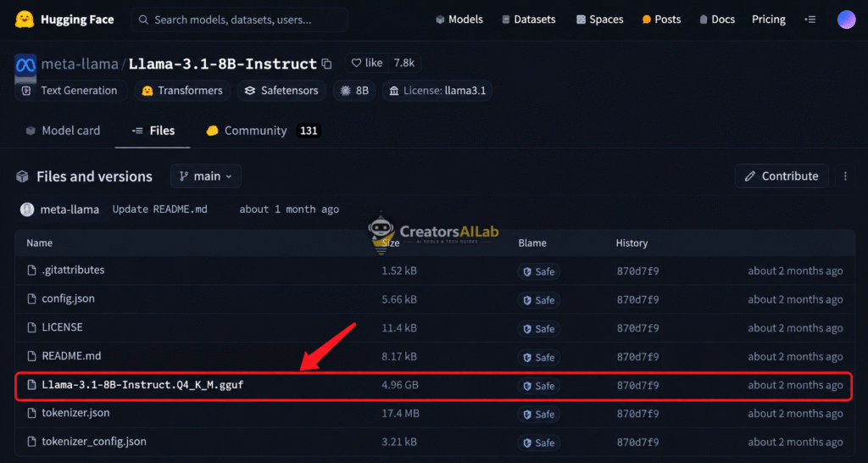
Task: Open the meta-llama commit author name
Action: [70, 209]
